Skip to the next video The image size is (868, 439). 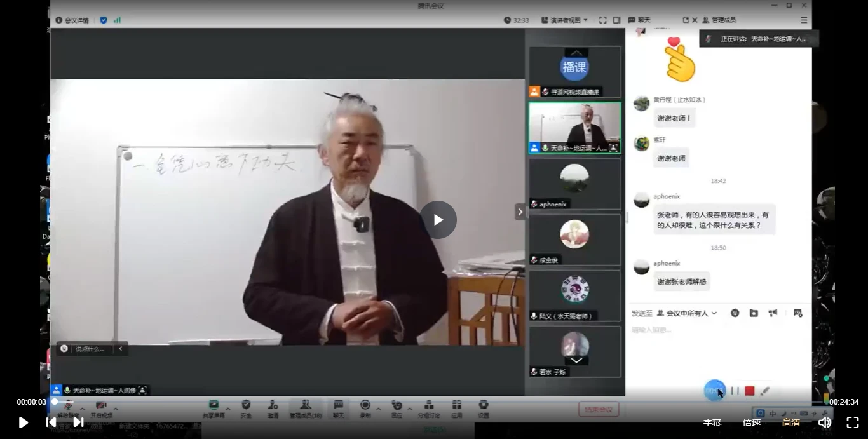click(x=79, y=422)
